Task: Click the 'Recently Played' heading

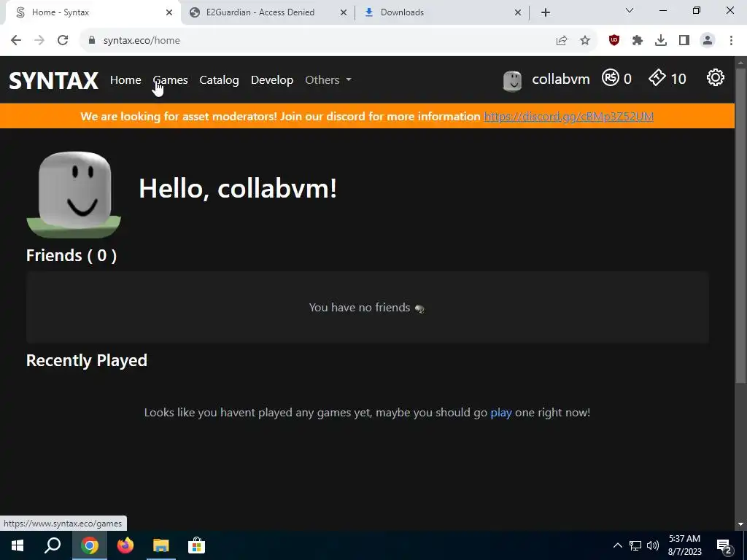Action: coord(87,360)
